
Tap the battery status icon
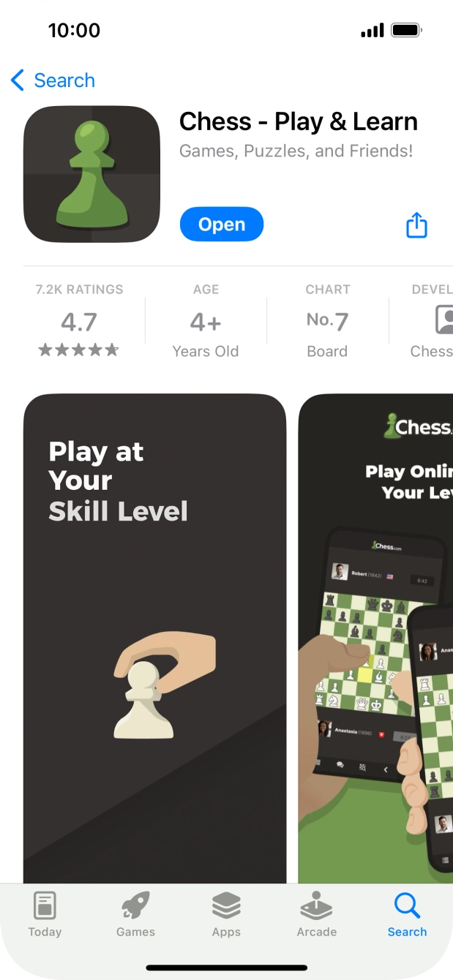coord(407,30)
